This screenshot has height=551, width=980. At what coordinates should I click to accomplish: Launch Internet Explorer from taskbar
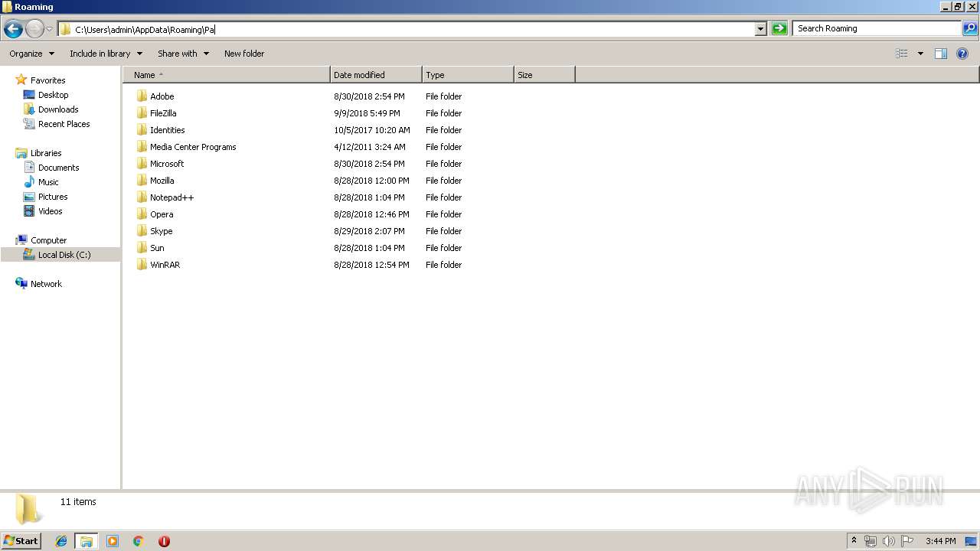(x=61, y=541)
